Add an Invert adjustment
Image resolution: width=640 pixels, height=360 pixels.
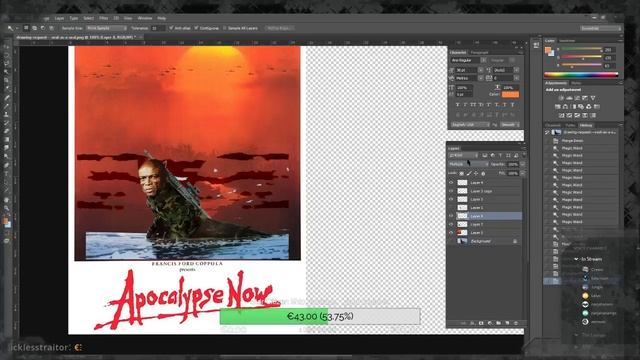[x=562, y=116]
